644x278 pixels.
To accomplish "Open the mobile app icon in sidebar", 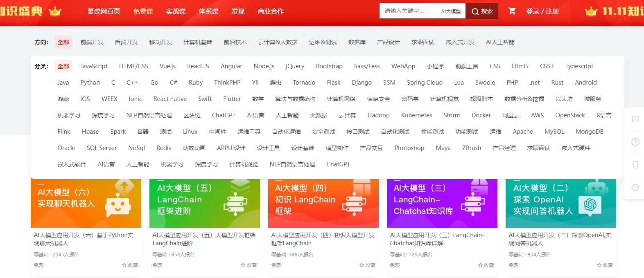I will click(x=635, y=165).
